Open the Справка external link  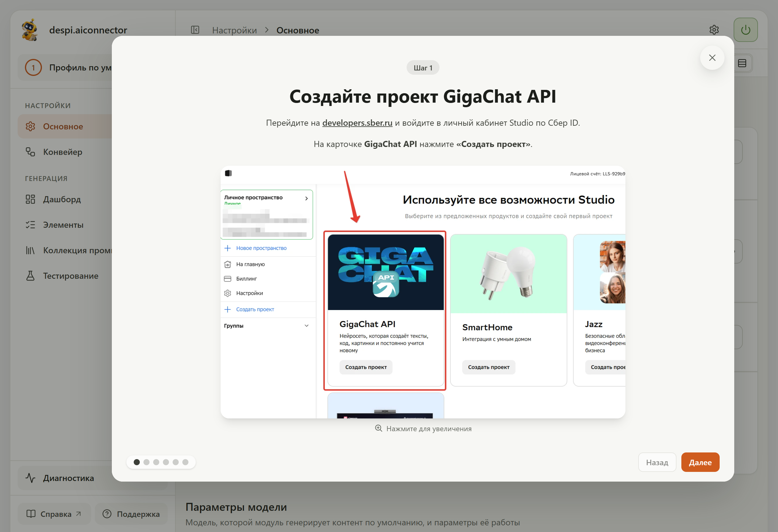54,513
